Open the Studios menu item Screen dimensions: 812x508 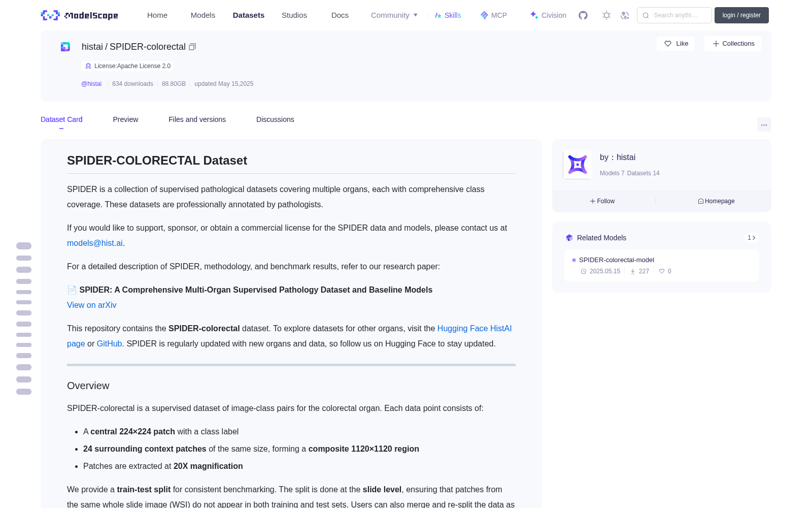coord(294,15)
